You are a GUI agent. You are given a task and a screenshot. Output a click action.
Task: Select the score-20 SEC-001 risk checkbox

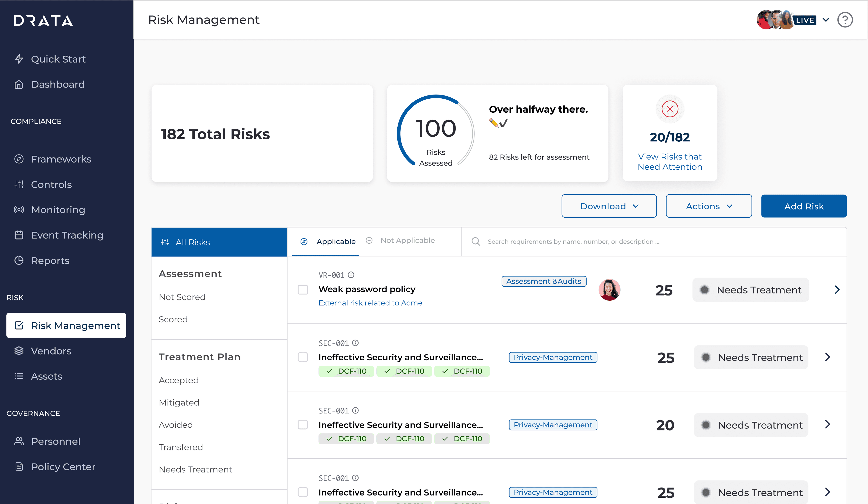coord(303,425)
